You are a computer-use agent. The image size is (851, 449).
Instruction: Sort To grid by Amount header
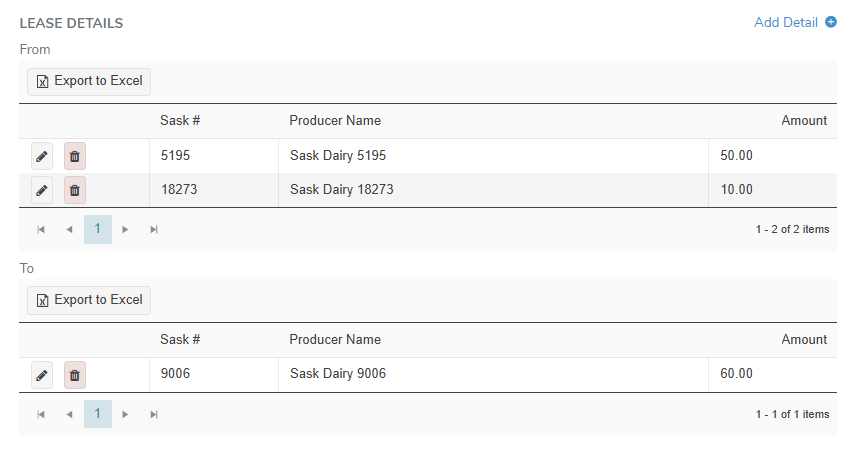pyautogui.click(x=803, y=340)
